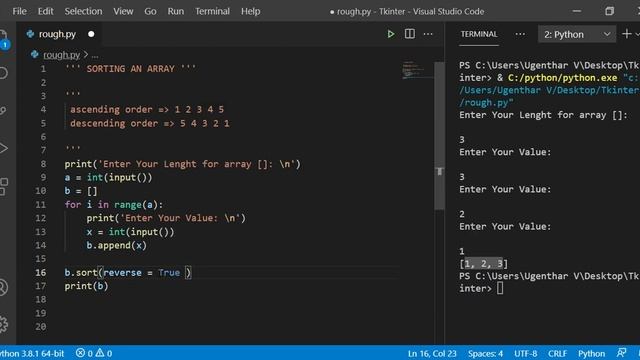Click 'x = int(input())' on line 13
The image size is (640, 360).
[x=130, y=232]
